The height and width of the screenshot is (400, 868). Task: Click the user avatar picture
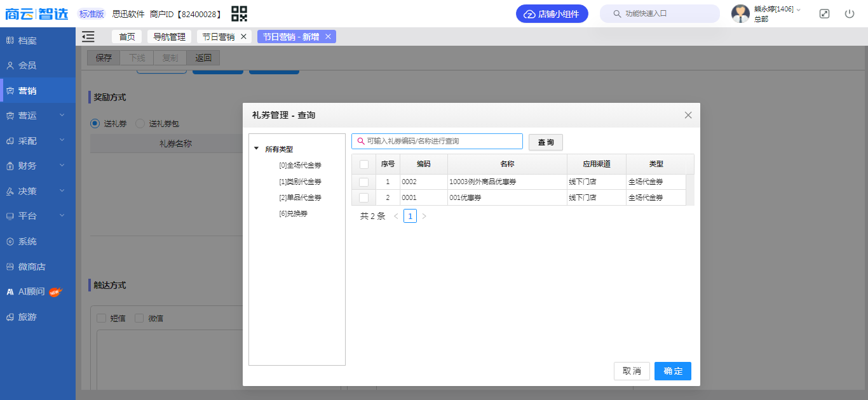(x=740, y=14)
